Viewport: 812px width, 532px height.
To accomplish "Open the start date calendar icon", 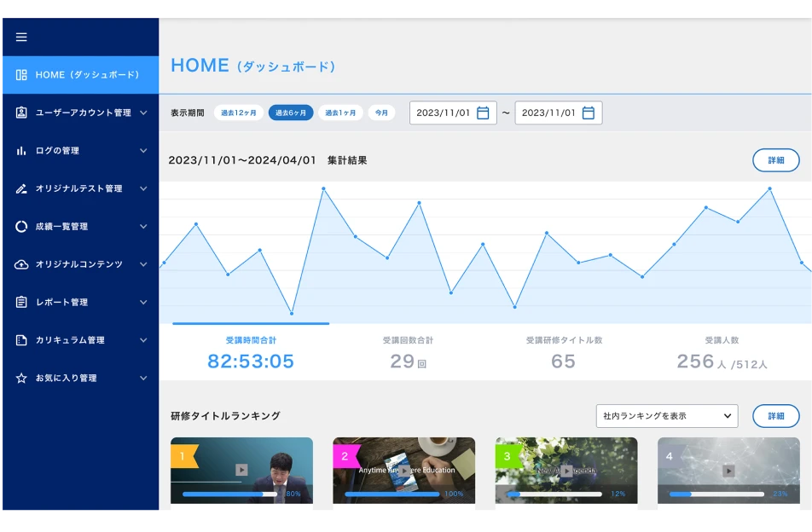I will click(483, 113).
